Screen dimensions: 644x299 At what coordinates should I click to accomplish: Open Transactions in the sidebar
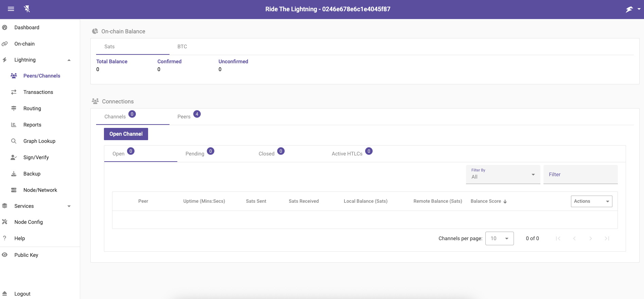point(38,92)
